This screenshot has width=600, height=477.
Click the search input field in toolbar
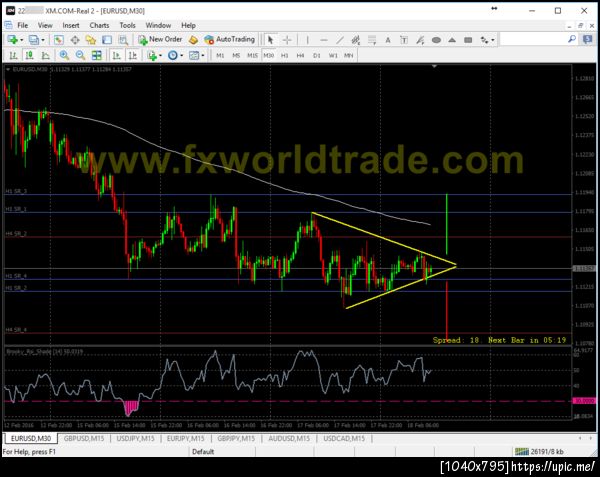(533, 39)
